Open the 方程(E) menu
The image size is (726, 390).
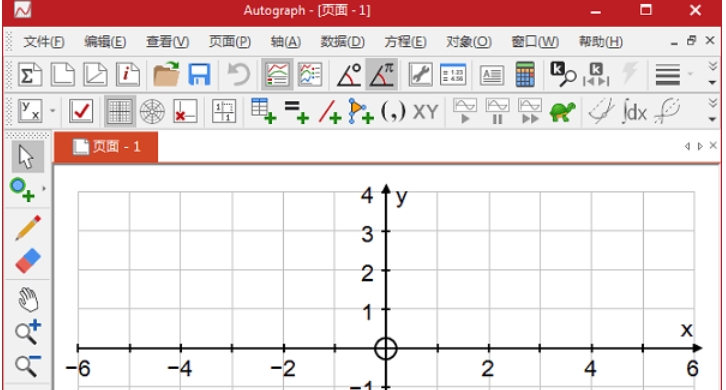click(405, 42)
